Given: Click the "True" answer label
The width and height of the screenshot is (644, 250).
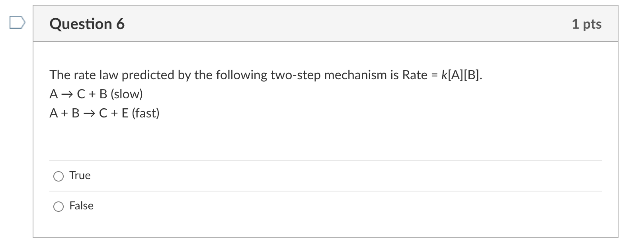Looking at the screenshot, I should [80, 176].
